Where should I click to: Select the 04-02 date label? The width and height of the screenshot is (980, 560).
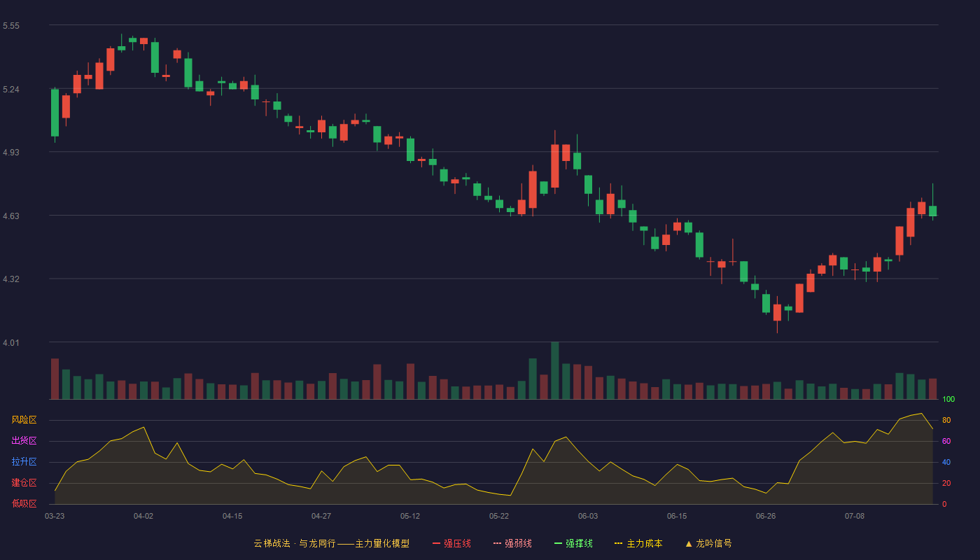tap(143, 516)
